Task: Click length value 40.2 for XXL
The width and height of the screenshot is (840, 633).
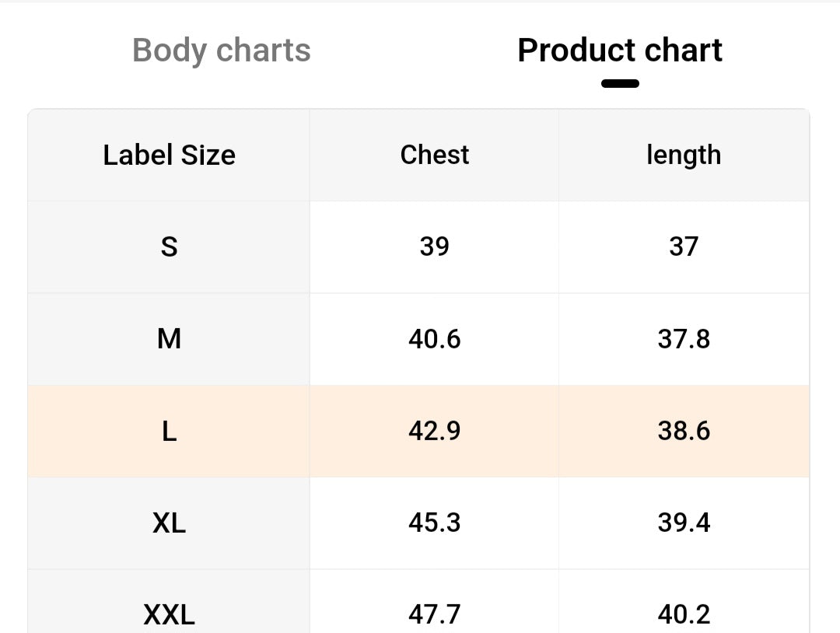Action: click(x=684, y=614)
